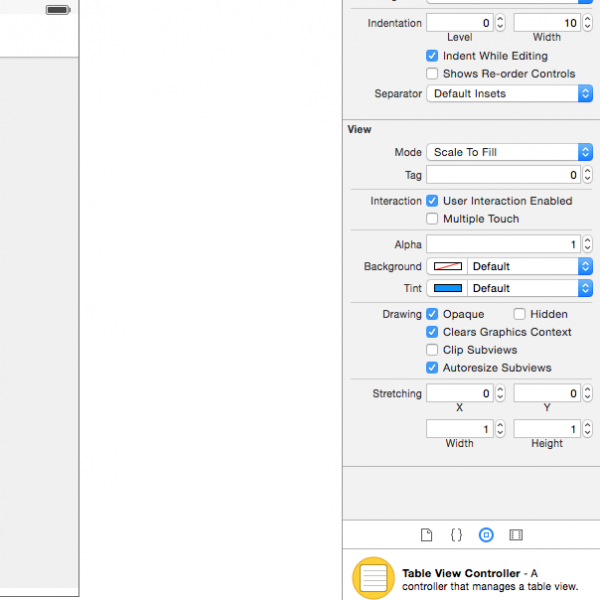The image size is (600, 600).
Task: Open the Separator Default Insets dropdown
Action: [509, 93]
